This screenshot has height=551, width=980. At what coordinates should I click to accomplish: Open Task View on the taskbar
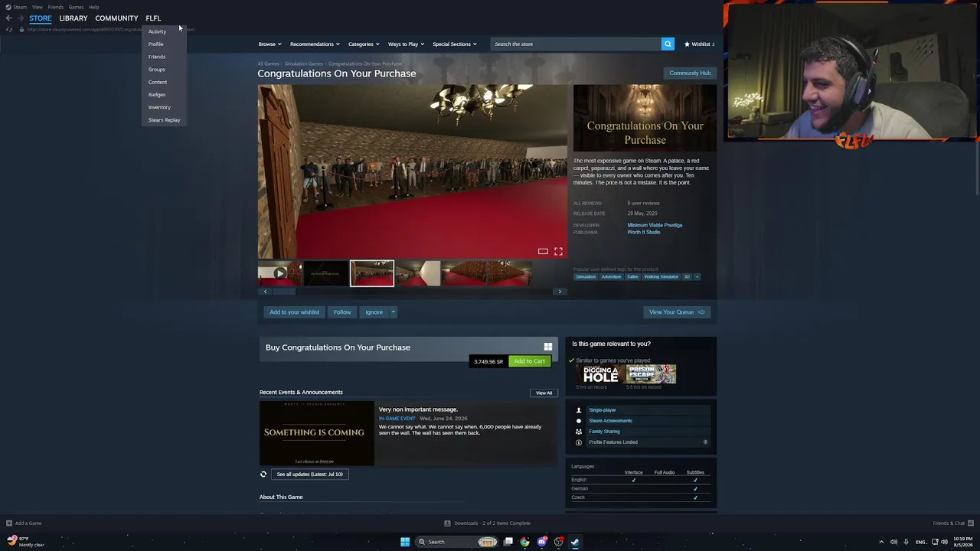pos(508,542)
